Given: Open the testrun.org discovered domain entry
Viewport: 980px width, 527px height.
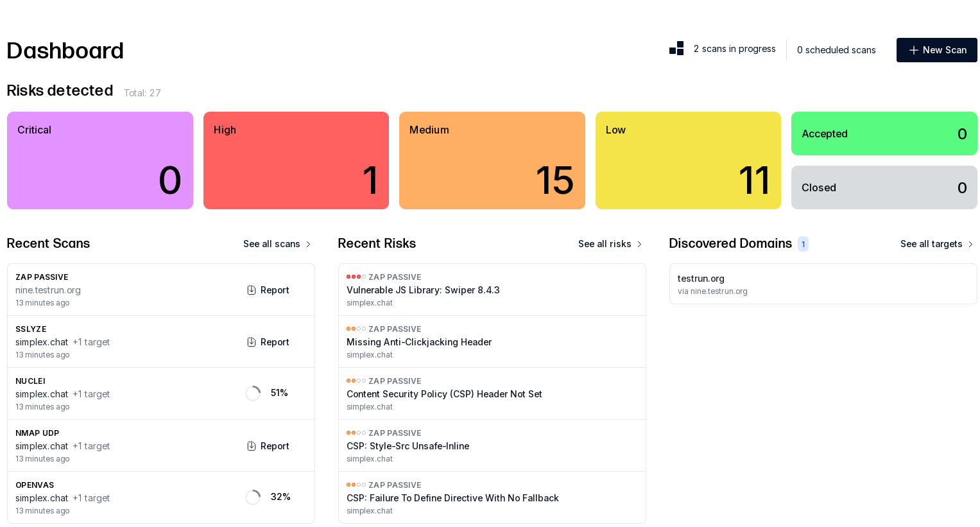Looking at the screenshot, I should click(x=823, y=284).
